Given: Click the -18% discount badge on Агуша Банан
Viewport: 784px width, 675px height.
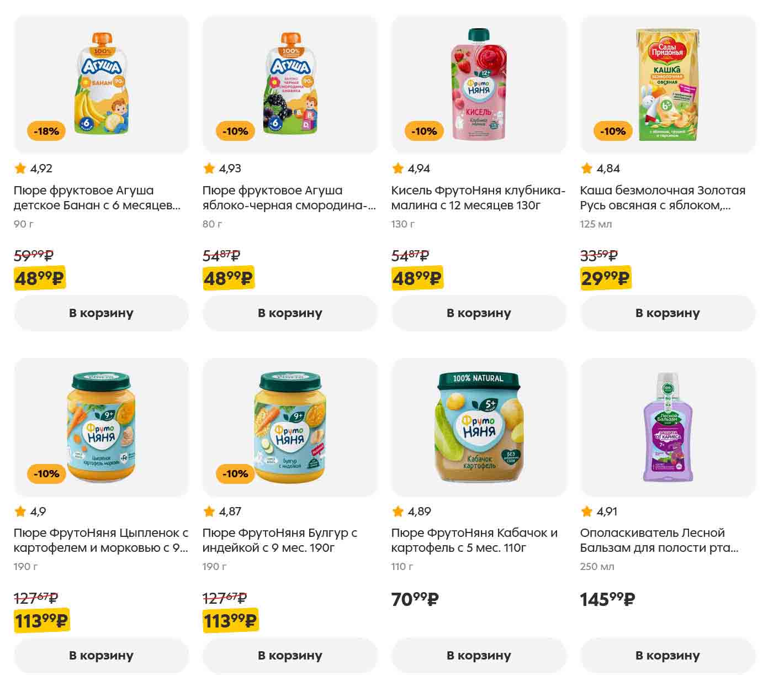Looking at the screenshot, I should pyautogui.click(x=46, y=131).
